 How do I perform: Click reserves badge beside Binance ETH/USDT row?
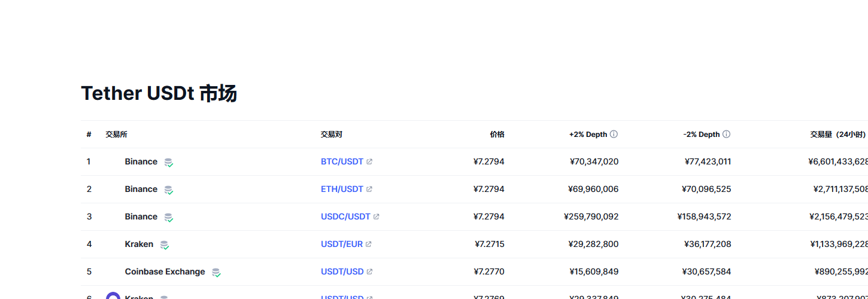169,190
